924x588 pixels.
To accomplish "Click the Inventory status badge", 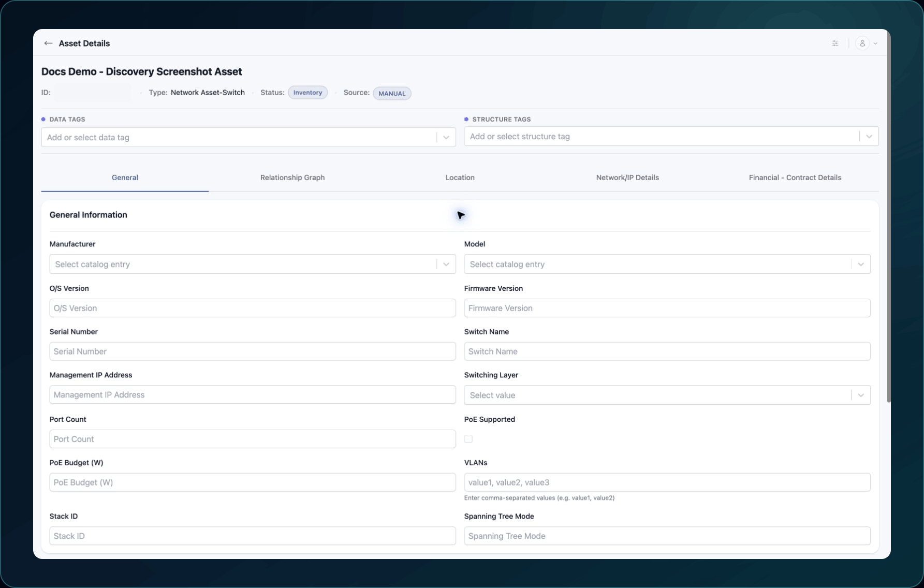I will 307,93.
